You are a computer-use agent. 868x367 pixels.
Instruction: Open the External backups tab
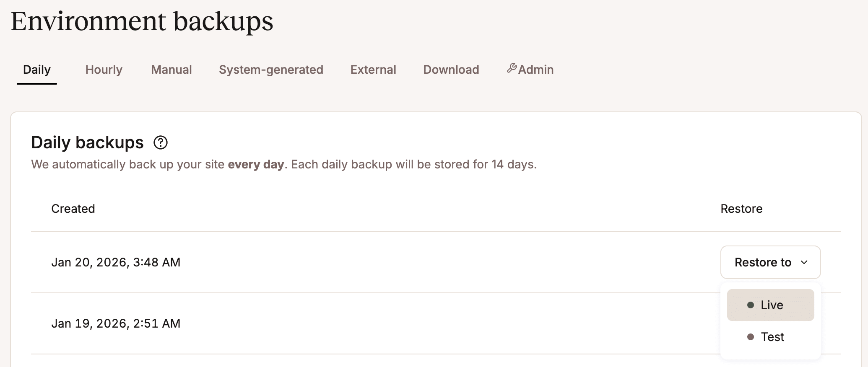click(x=373, y=70)
